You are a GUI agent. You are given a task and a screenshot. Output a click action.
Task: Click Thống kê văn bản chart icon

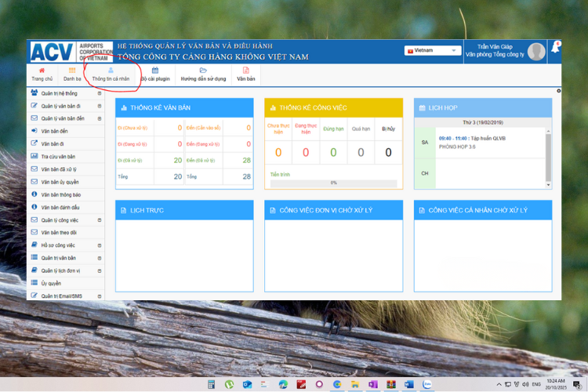point(124,108)
